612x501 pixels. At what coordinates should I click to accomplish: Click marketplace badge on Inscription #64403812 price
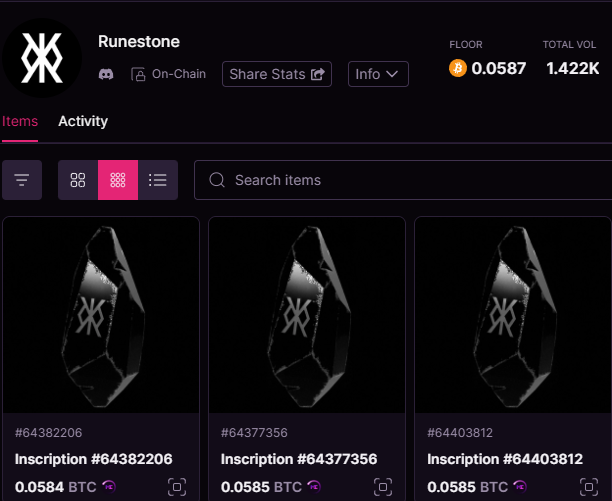click(520, 487)
